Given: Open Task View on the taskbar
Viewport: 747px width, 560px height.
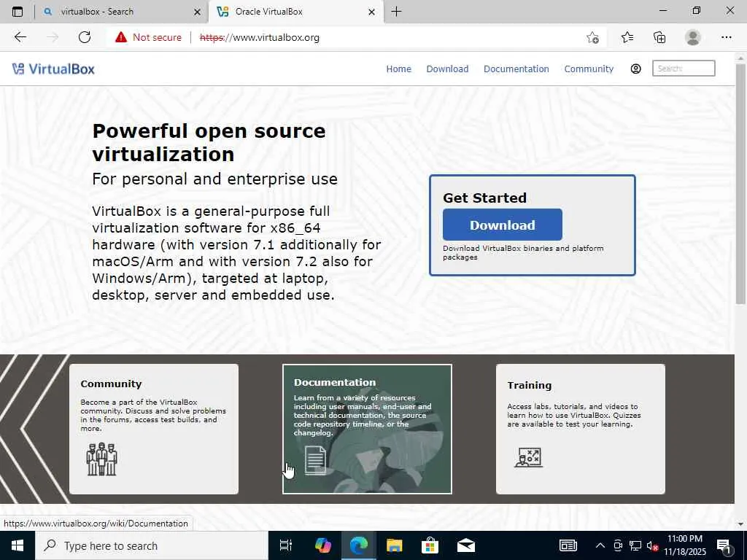Looking at the screenshot, I should 286,545.
